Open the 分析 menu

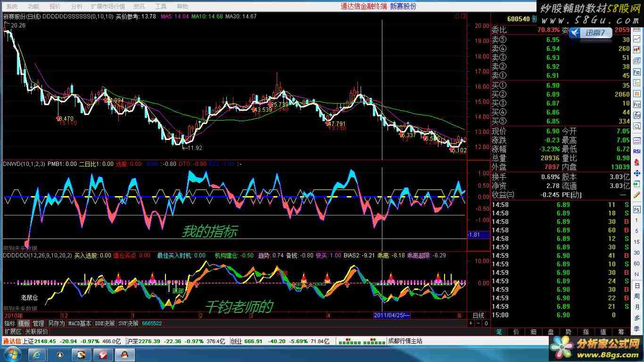click(x=76, y=7)
